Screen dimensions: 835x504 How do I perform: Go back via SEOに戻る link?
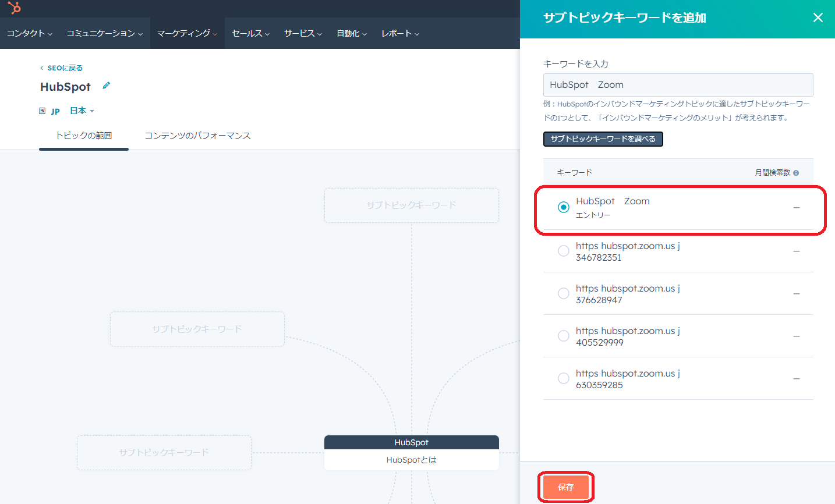62,68
